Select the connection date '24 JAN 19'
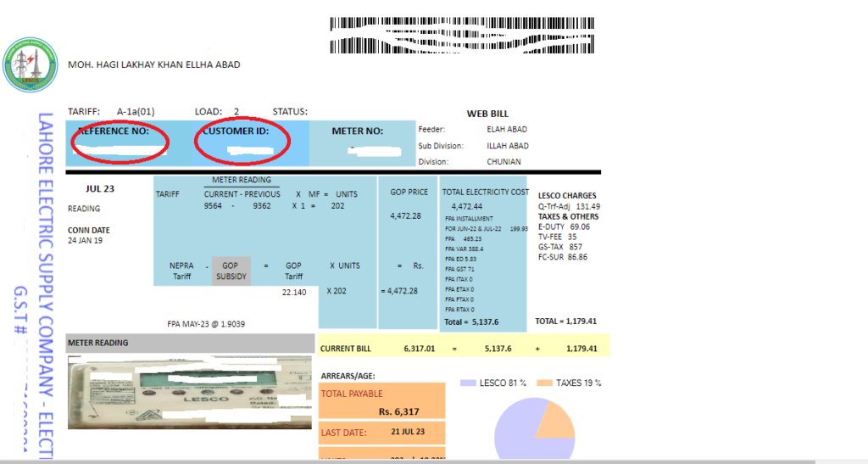This screenshot has height=464, width=868. pyautogui.click(x=85, y=240)
